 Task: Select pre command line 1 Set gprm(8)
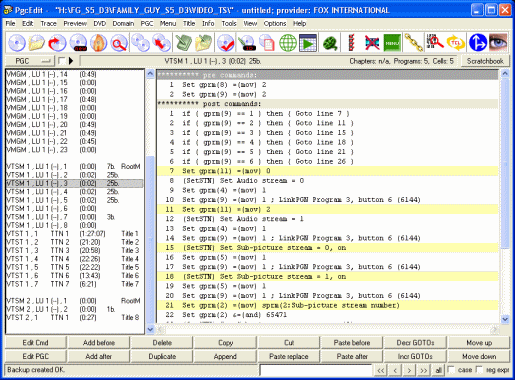coord(328,85)
